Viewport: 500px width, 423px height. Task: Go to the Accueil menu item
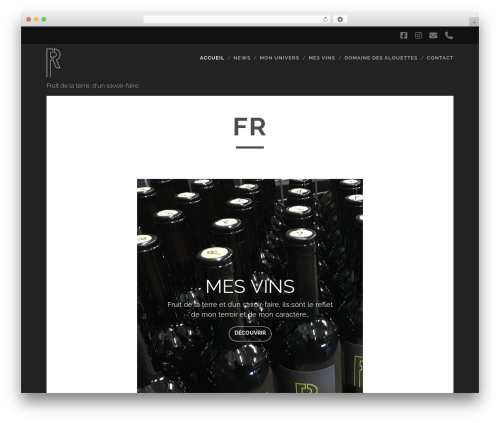pos(212,58)
